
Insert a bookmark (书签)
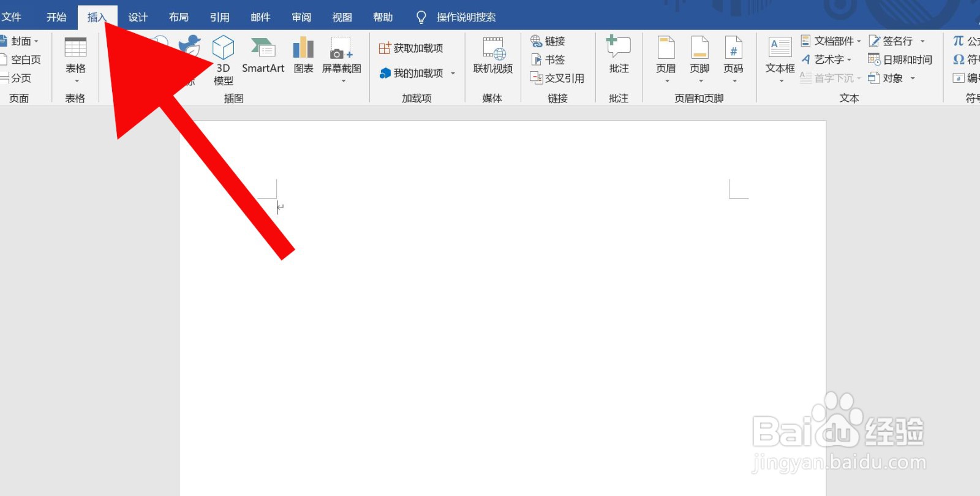click(x=548, y=59)
